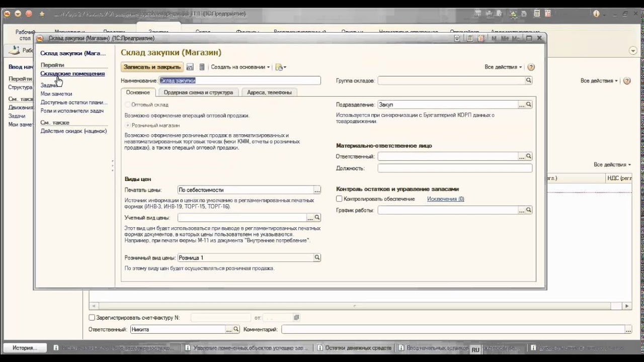644x362 pixels.
Task: Switch to the Ордерная схема и структура tab
Action: (x=198, y=93)
